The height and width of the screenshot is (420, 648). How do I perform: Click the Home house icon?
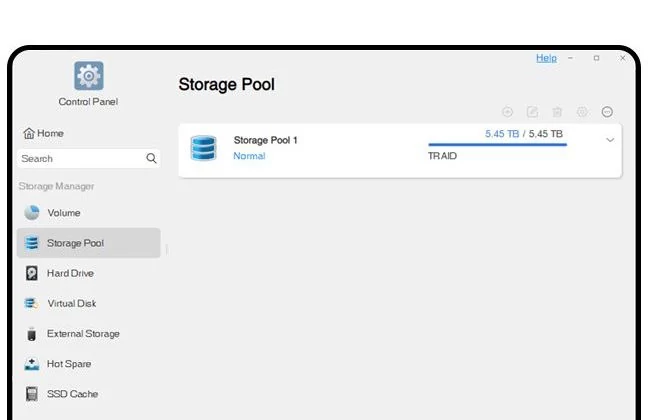(x=29, y=133)
